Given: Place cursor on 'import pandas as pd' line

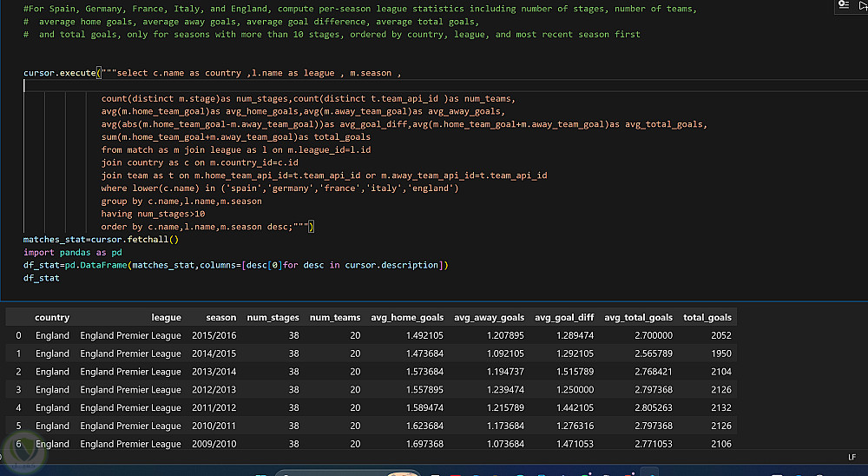Looking at the screenshot, I should pos(72,252).
